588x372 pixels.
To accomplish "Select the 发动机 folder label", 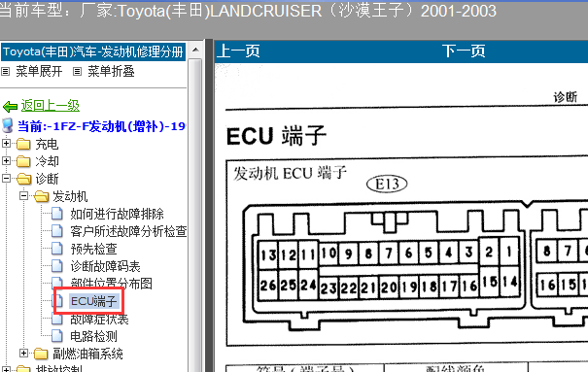I will point(70,196).
